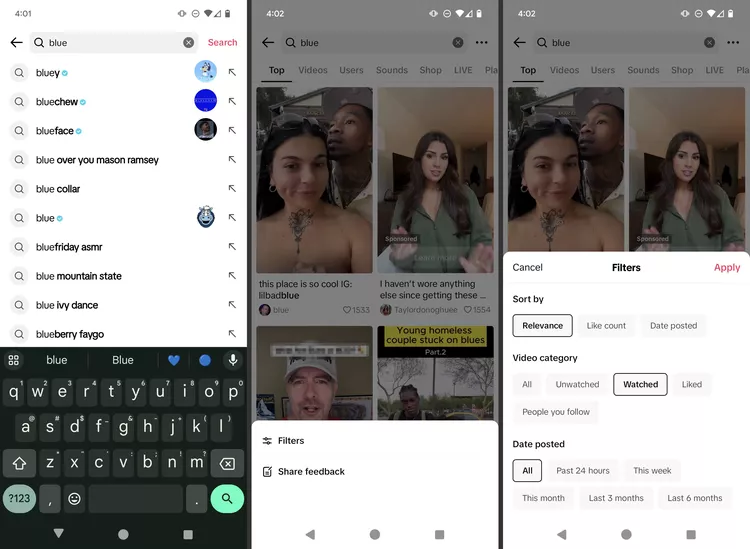Hit the backspace key on the keyboard
This screenshot has width=750, height=549.
(227, 463)
